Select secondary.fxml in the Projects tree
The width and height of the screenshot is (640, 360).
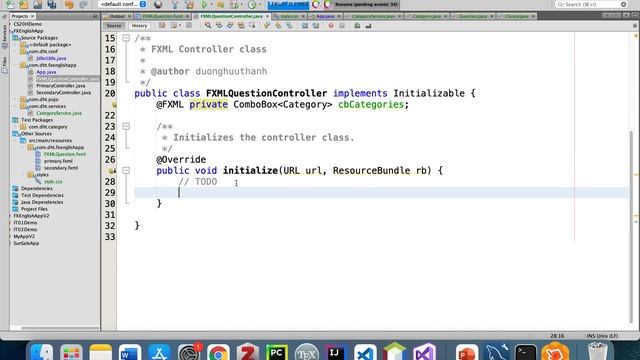(x=61, y=168)
